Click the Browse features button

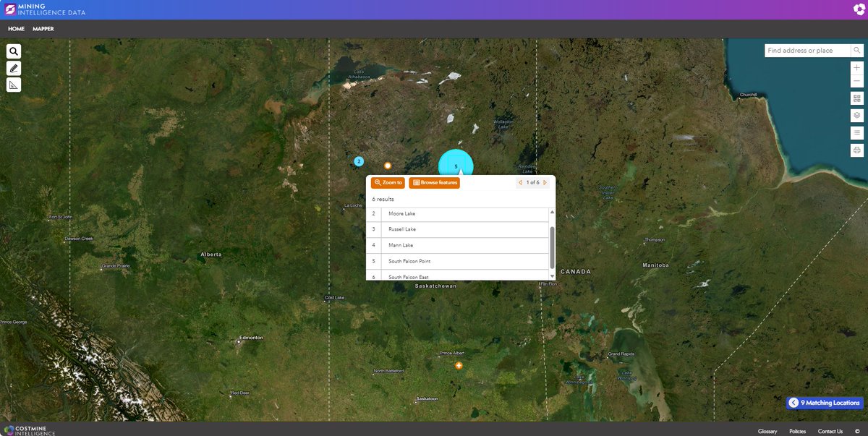tap(434, 183)
